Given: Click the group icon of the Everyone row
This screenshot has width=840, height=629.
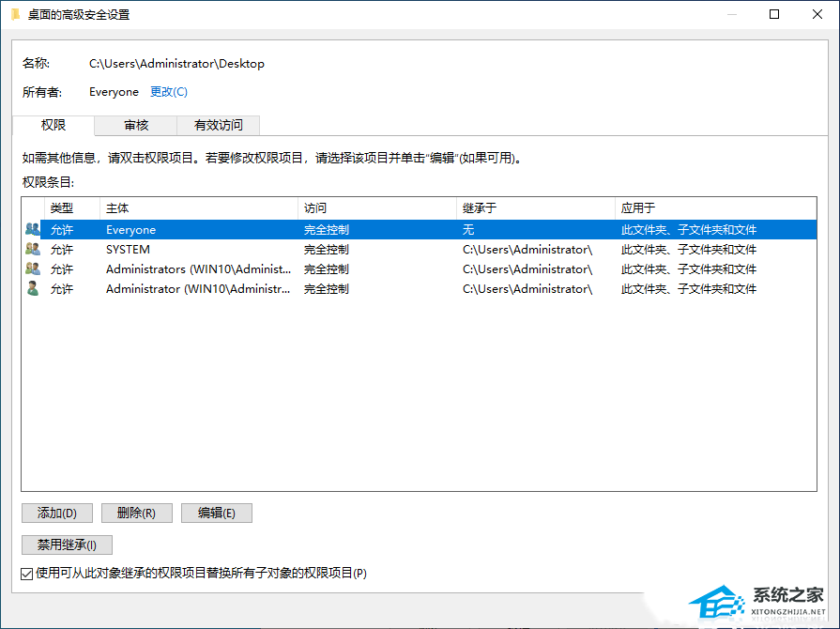Looking at the screenshot, I should (33, 229).
